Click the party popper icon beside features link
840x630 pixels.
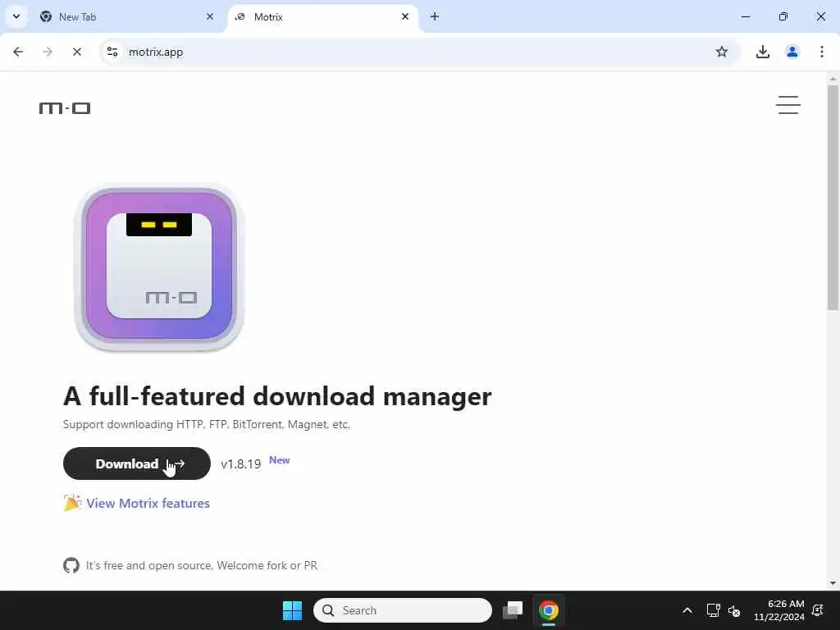pyautogui.click(x=72, y=503)
